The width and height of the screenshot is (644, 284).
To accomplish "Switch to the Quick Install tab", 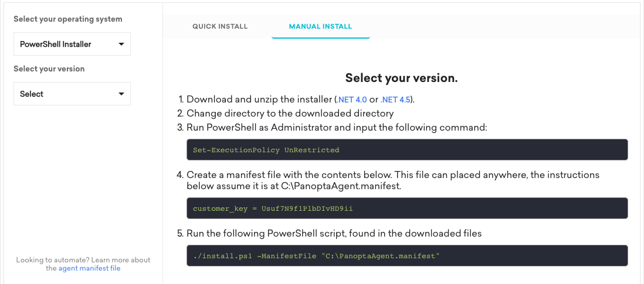I will tap(220, 26).
